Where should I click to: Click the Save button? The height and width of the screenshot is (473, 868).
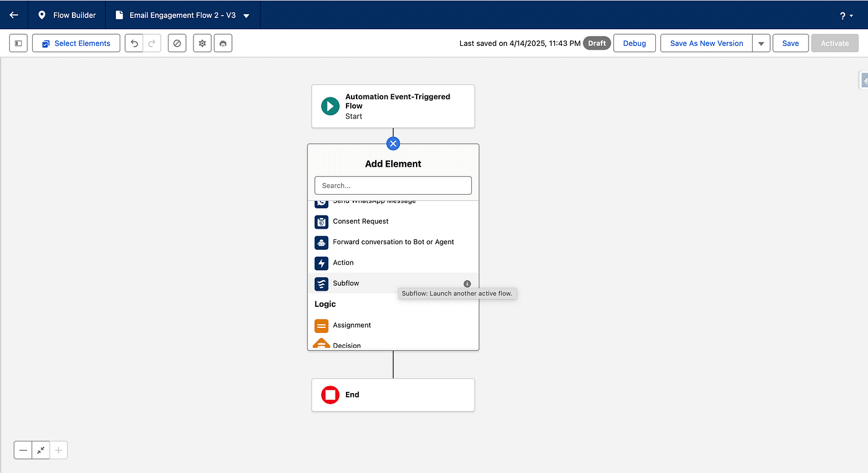tap(790, 43)
